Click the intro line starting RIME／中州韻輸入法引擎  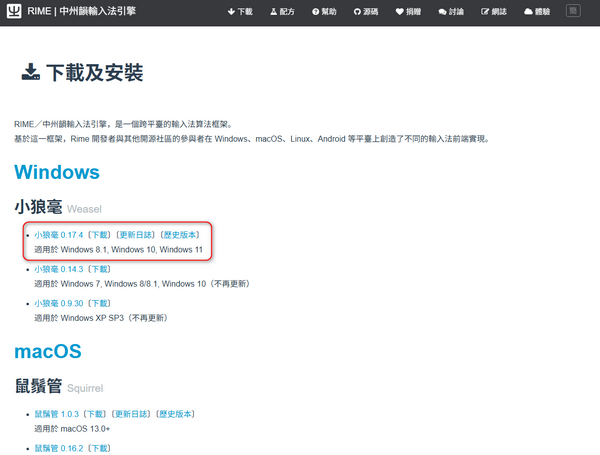pos(123,124)
